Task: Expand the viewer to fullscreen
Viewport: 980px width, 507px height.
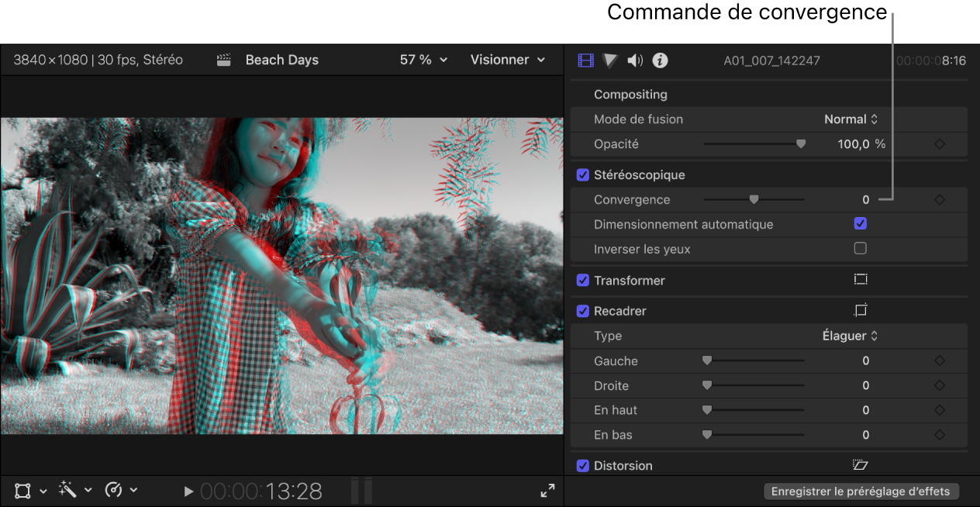Action: 547,490
